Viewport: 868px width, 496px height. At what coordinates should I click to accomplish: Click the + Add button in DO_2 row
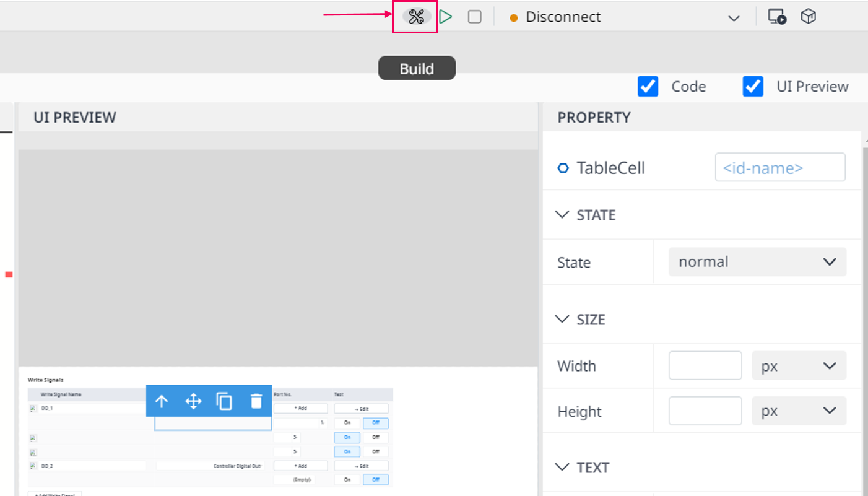coord(300,466)
